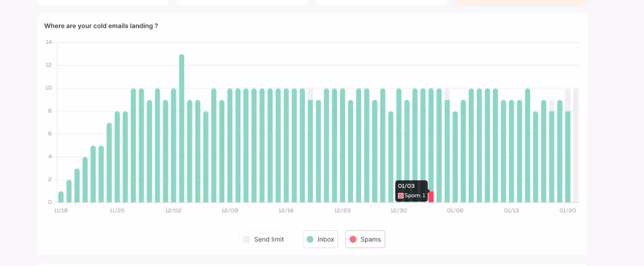Screen dimensions: 644x266
Task: Click the inbox bar above 11/25
Action: (117, 157)
